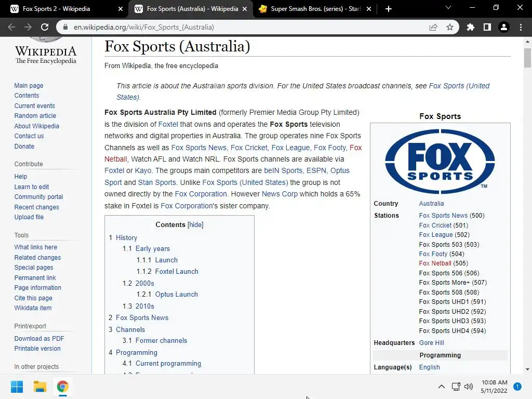The image size is (532, 399).
Task: Click the vertical scrollbar thumb
Action: (x=527, y=58)
